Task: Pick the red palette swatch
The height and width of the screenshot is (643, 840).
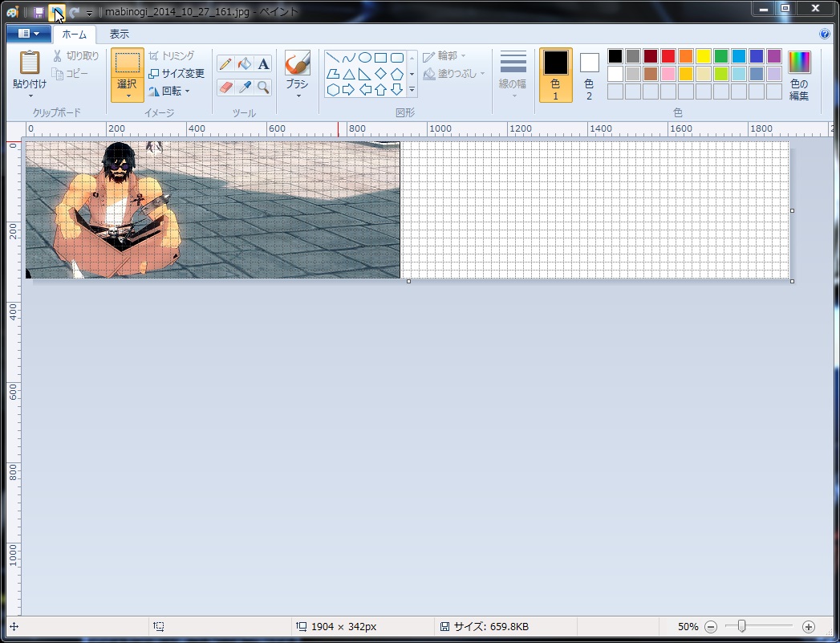Action: (668, 55)
